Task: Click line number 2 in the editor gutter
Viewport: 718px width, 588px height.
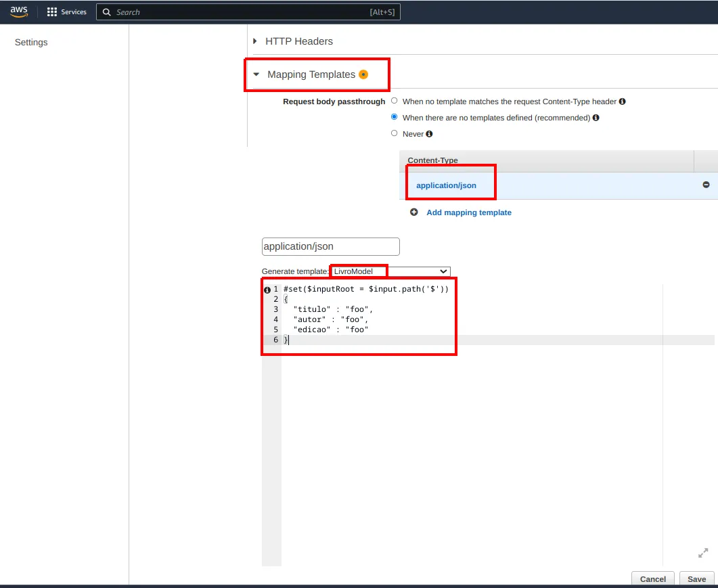Action: coord(275,299)
